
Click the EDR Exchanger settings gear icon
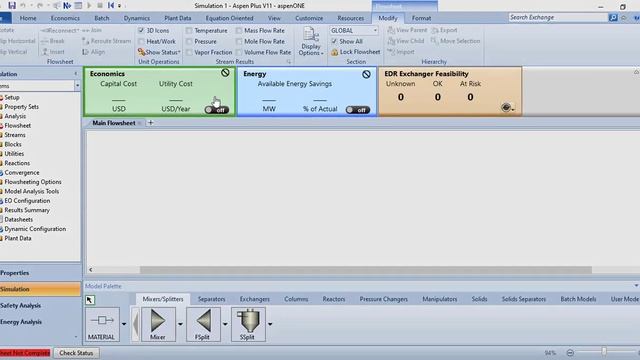[x=506, y=107]
